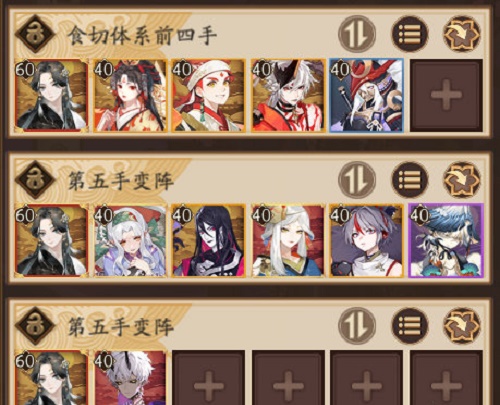Open list menu icon for 食切体系前四手 team
Image resolution: width=500 pixels, height=405 pixels.
pos(410,34)
